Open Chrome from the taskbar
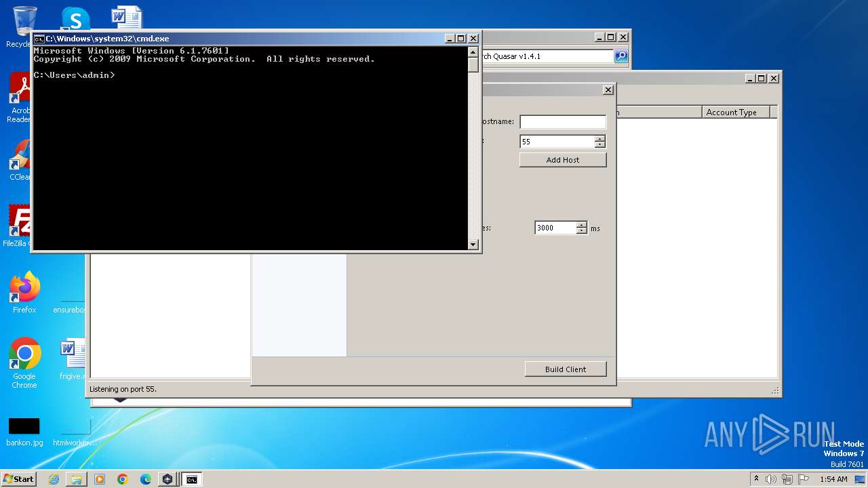The image size is (868, 488). (x=122, y=479)
